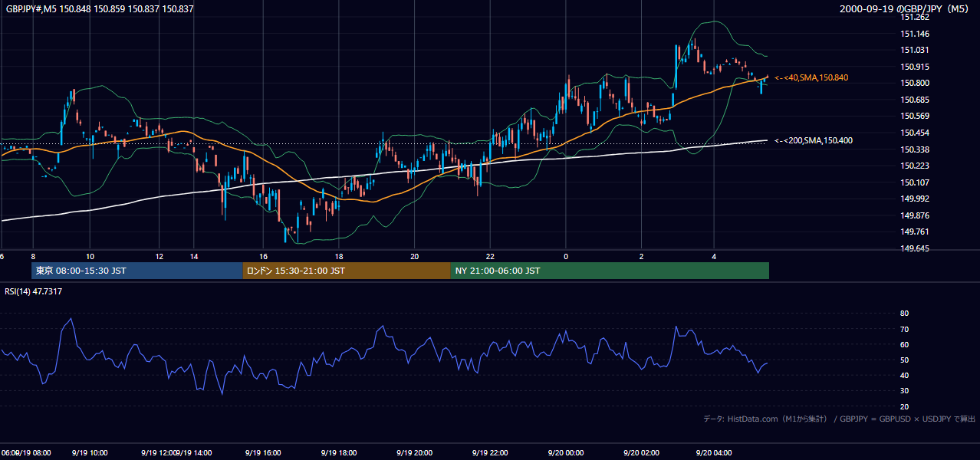Click price axis value 150.915
Image resolution: width=980 pixels, height=460 pixels.
(x=915, y=67)
